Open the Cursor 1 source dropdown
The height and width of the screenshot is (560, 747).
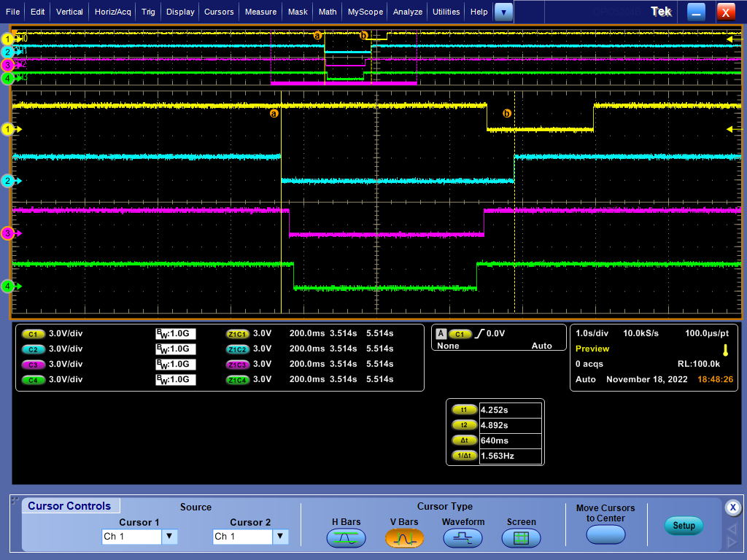click(x=169, y=537)
